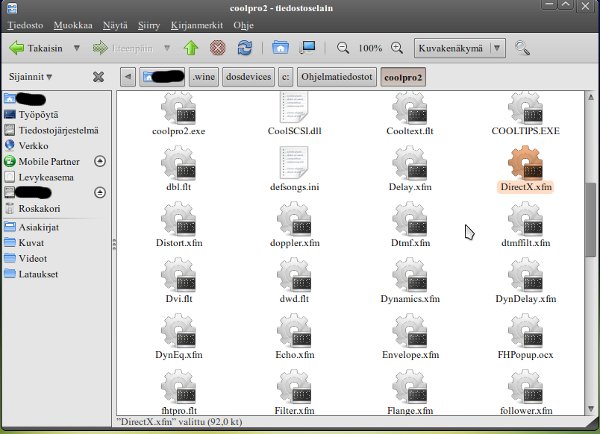The width and height of the screenshot is (600, 434).
Task: Select the dtmffilt.xfm file icon
Action: click(525, 219)
